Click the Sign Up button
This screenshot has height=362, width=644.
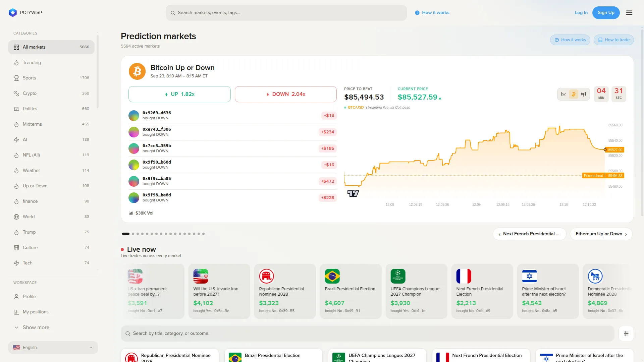606,13
